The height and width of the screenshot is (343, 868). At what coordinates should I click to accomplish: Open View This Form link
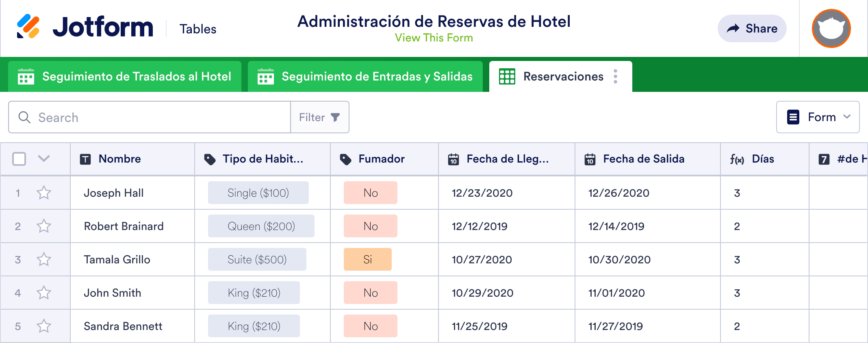pyautogui.click(x=434, y=38)
